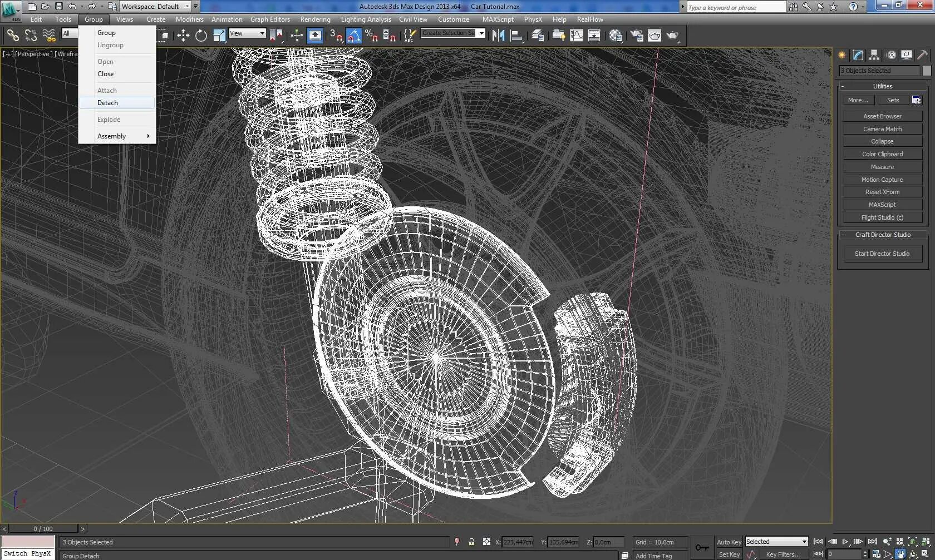
Task: Open the MAXScript menu
Action: click(x=498, y=19)
